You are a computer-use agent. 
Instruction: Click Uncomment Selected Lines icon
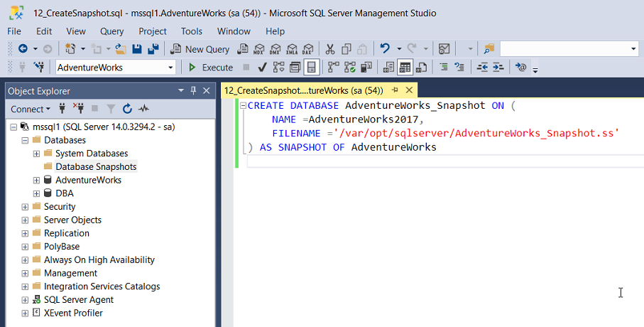459,67
